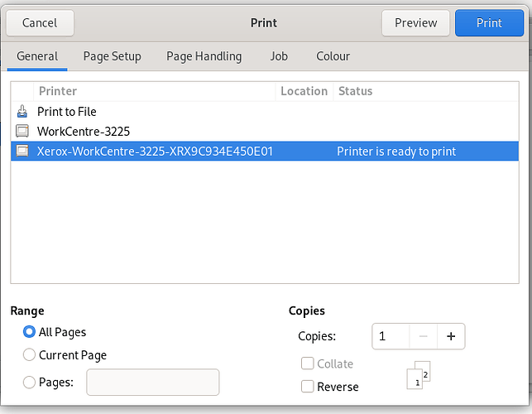
Task: Increase copies with the plus button
Action: pyautogui.click(x=451, y=336)
